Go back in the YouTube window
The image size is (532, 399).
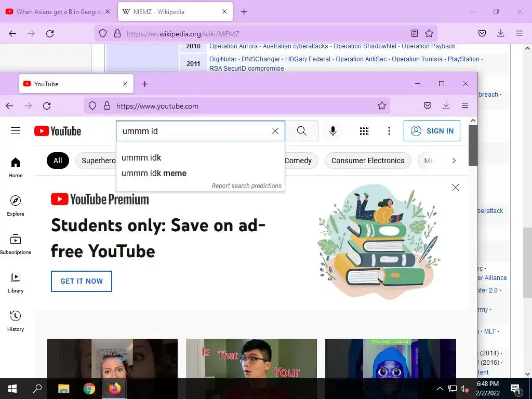9,106
